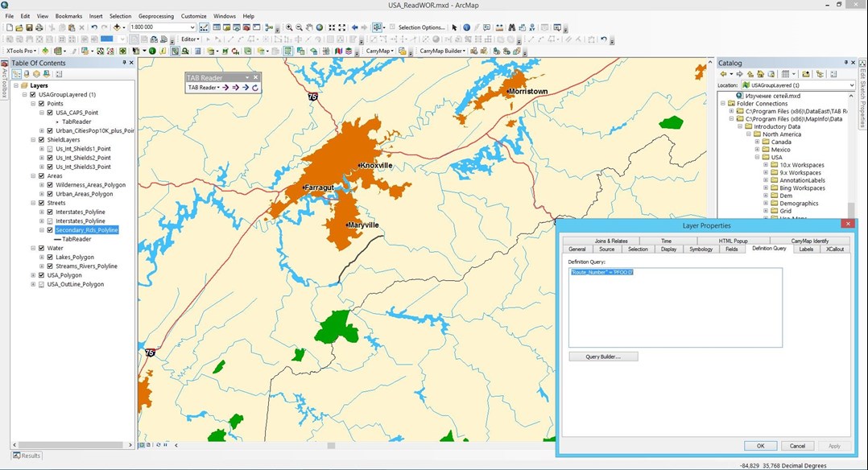The image size is (868, 470).
Task: Save the map with the floppy icon
Action: click(x=29, y=27)
